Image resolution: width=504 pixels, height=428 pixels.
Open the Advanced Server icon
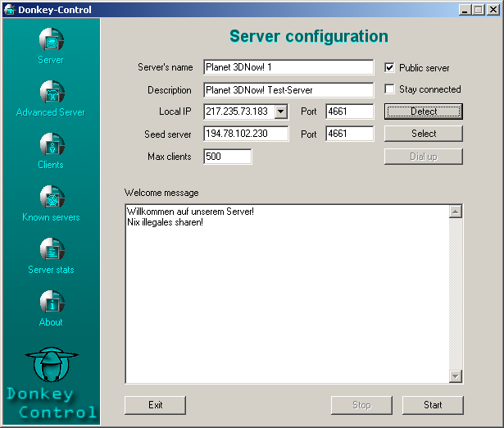(x=52, y=92)
